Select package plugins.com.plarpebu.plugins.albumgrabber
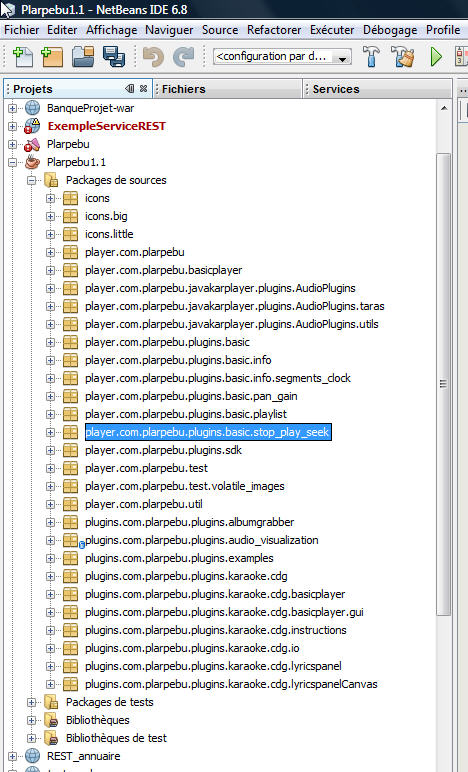The width and height of the screenshot is (468, 772). tap(189, 522)
